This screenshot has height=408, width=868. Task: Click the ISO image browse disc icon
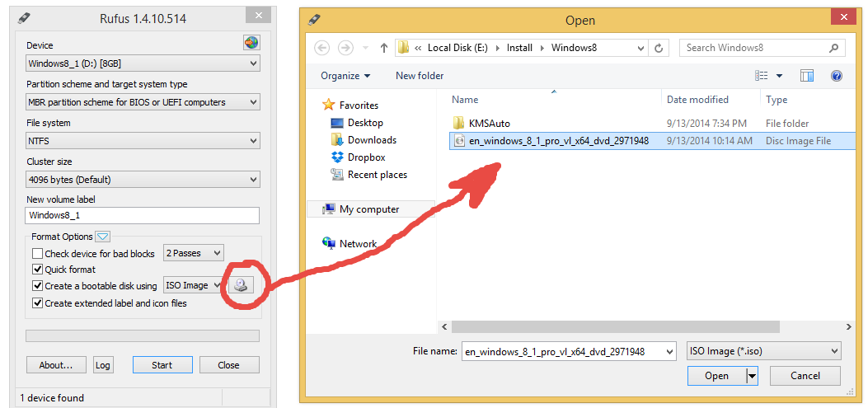point(240,285)
